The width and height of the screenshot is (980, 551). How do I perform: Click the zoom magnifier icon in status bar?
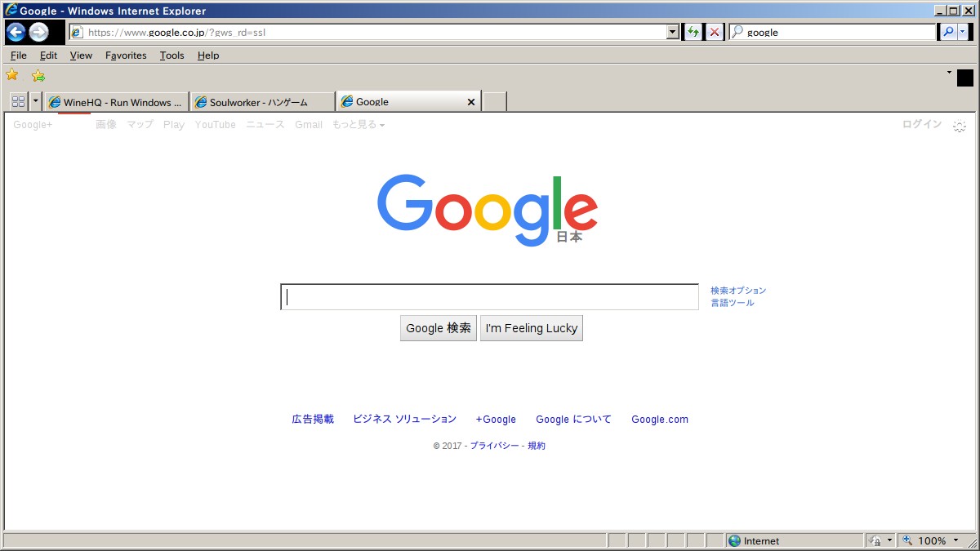[x=906, y=540]
